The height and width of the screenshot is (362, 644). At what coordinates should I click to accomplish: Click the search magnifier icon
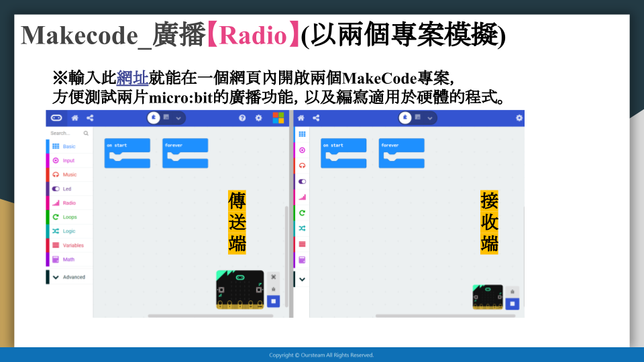[x=86, y=133]
